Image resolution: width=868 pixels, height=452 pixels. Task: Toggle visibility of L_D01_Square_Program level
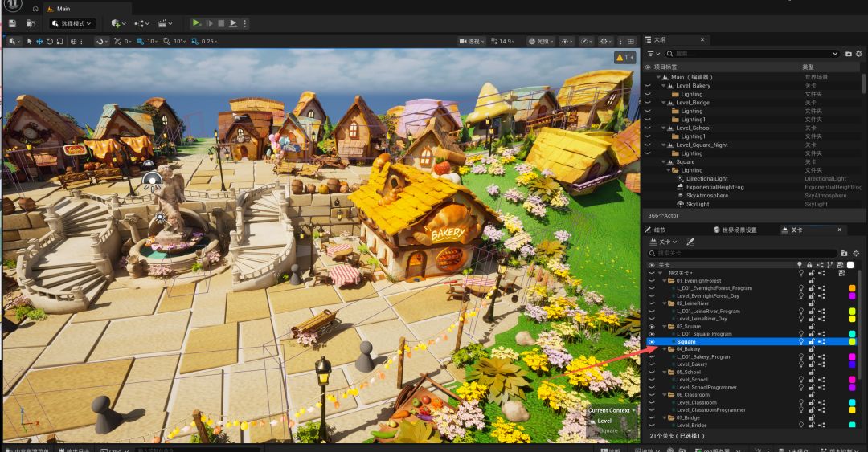point(652,334)
